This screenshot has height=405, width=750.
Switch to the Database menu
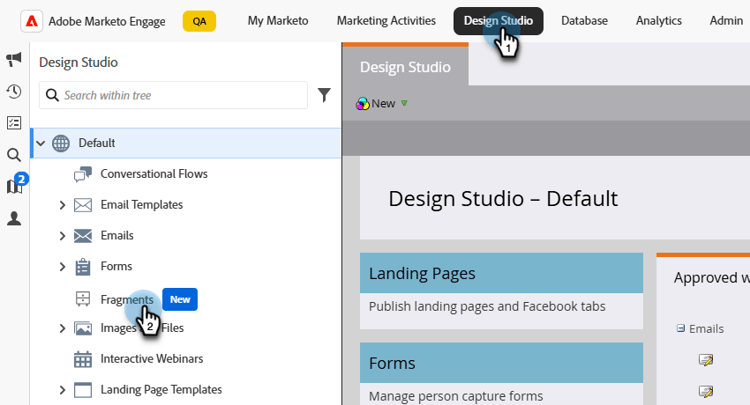pos(584,21)
